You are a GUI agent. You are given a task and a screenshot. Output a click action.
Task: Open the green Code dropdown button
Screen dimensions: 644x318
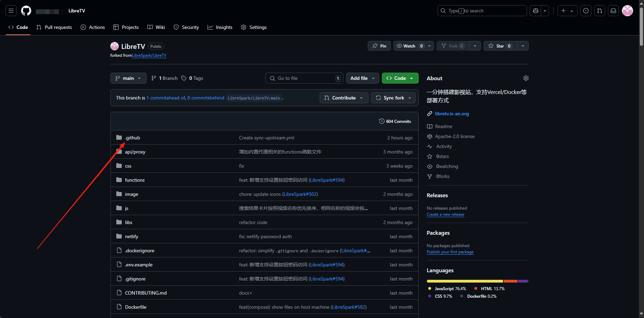(x=400, y=78)
